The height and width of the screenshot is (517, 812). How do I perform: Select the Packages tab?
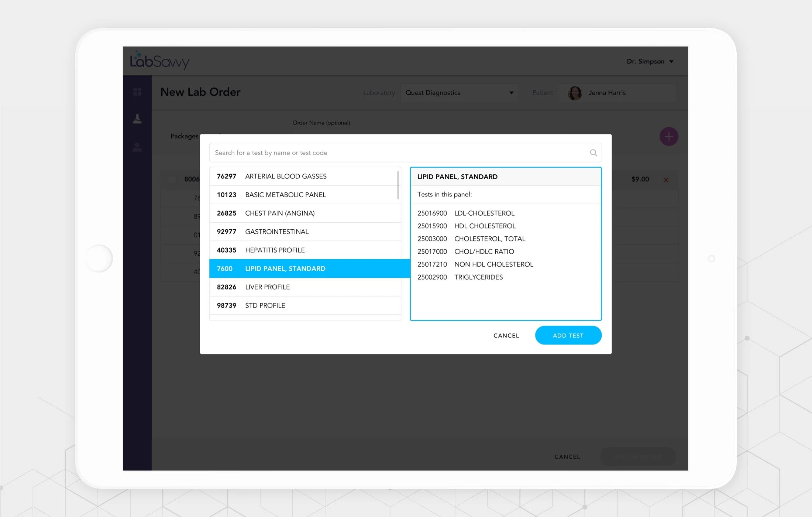tap(184, 136)
